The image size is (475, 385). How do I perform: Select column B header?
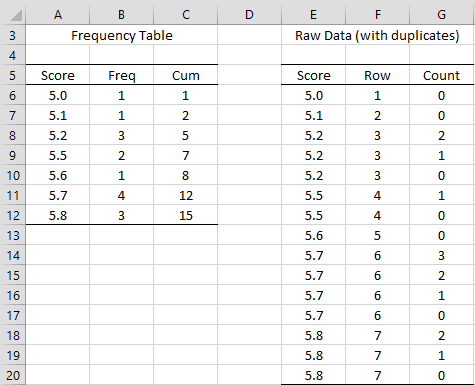tap(121, 15)
